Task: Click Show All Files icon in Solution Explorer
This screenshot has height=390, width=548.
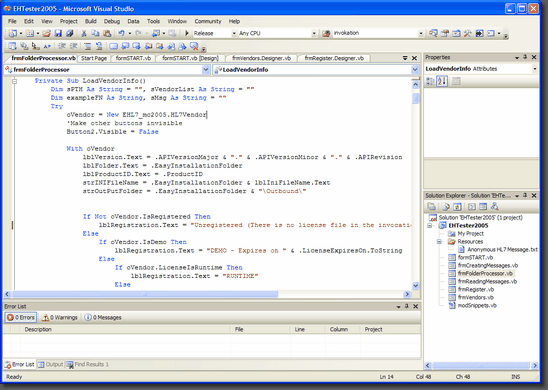Action: 446,207
